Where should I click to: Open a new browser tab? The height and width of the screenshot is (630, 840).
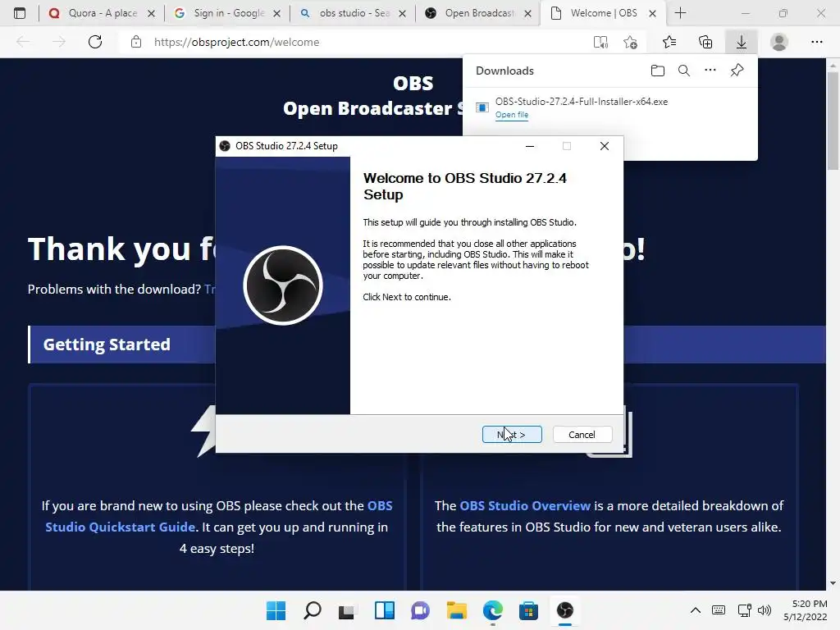click(x=680, y=13)
